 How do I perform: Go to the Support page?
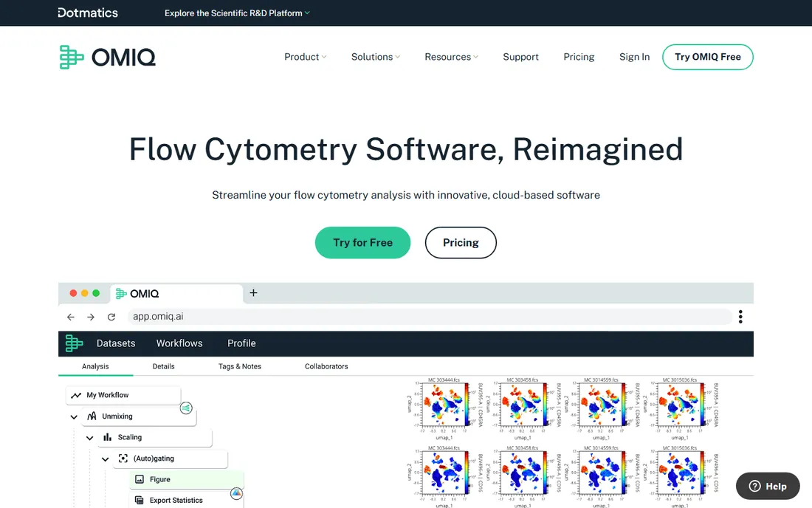[520, 57]
